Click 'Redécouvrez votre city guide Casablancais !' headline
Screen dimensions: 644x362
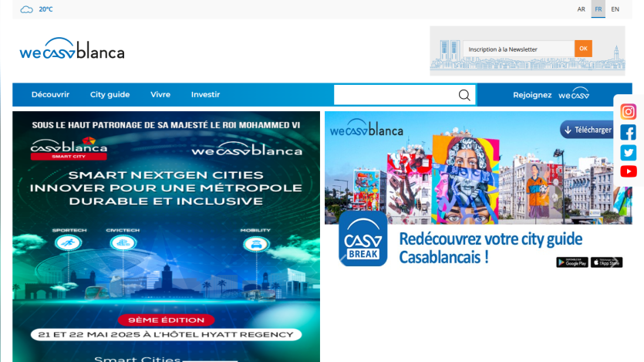[x=491, y=248]
